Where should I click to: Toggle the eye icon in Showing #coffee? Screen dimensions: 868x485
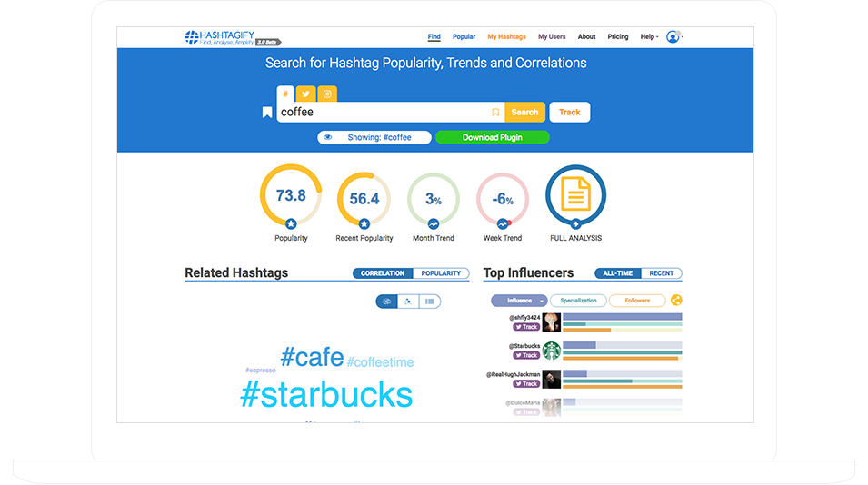click(328, 137)
